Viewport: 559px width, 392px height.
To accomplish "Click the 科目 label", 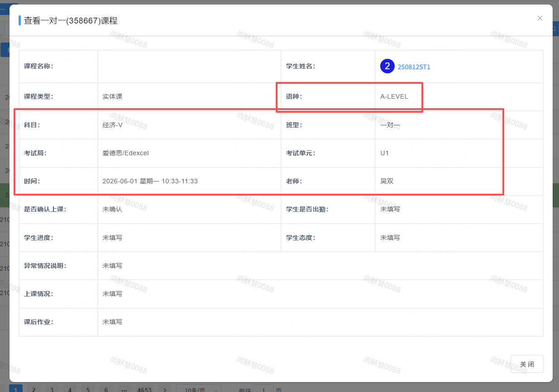I will coord(32,125).
